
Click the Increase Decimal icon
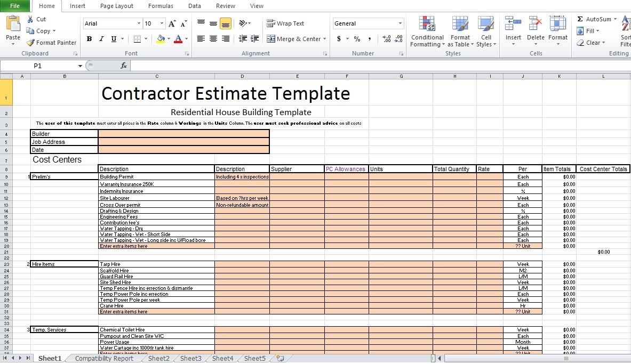point(387,38)
